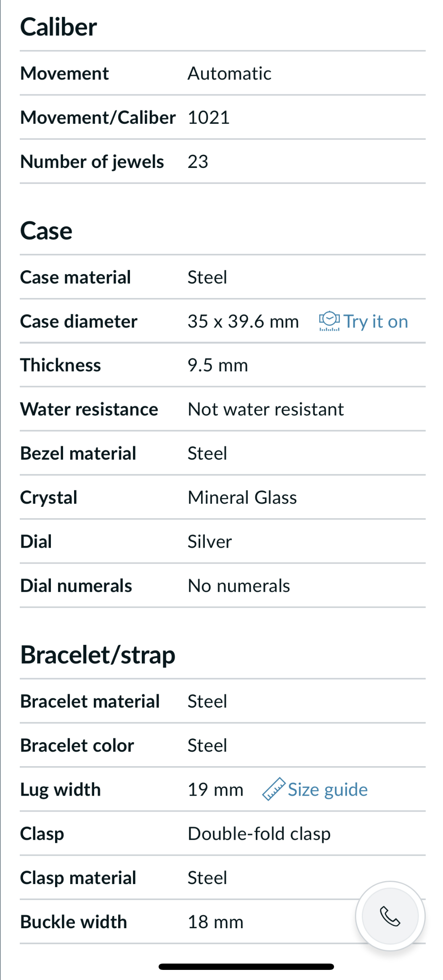Tap the Buckle width label

point(74,922)
